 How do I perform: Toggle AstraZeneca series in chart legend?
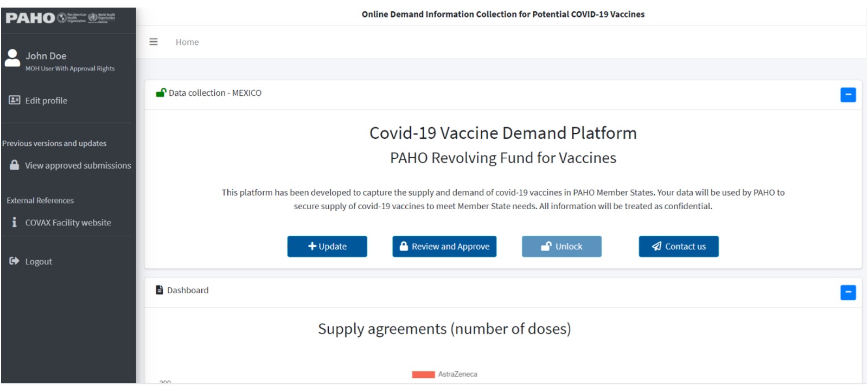(457, 374)
